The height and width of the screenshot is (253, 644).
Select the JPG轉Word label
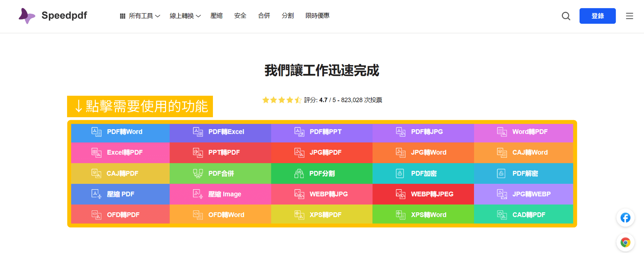tap(428, 152)
